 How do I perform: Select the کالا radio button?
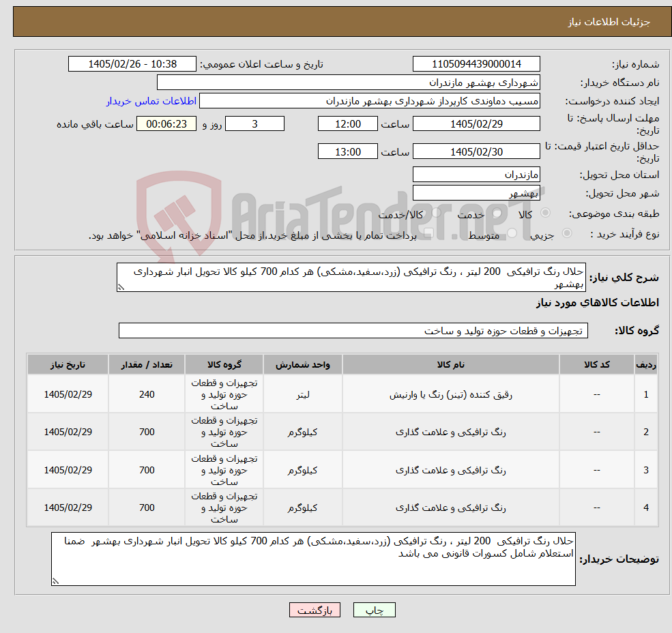tap(546, 213)
